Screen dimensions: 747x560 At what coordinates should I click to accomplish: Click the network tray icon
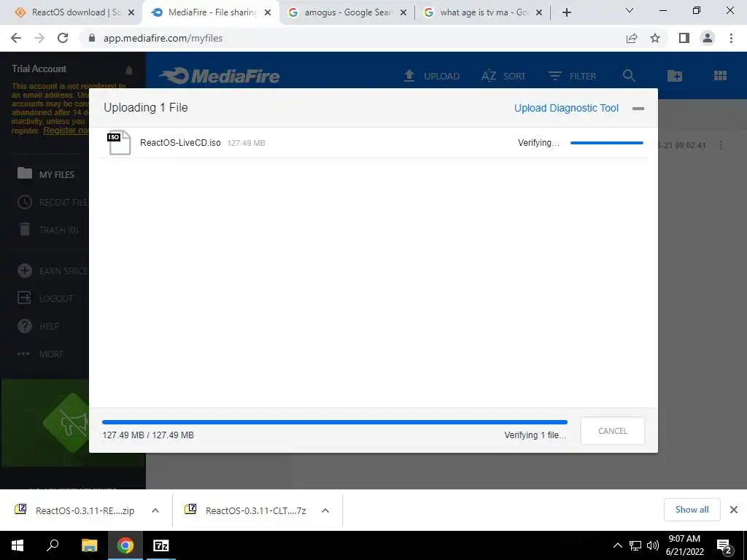point(635,545)
